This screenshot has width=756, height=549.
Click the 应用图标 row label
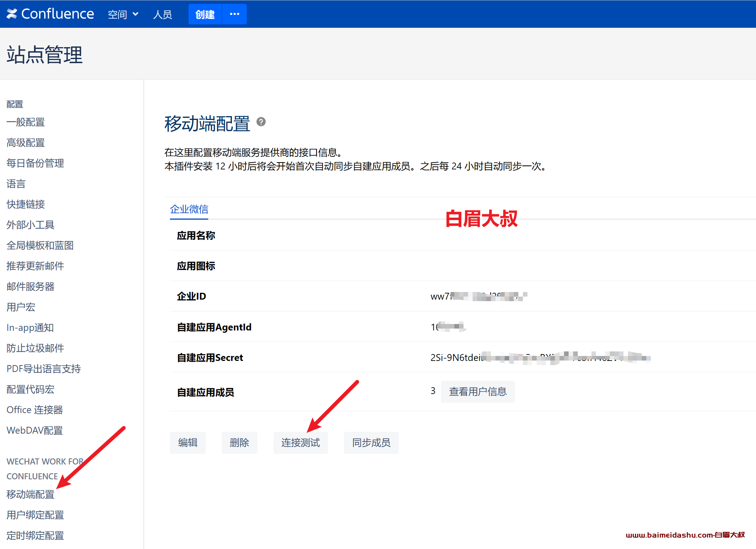click(196, 266)
